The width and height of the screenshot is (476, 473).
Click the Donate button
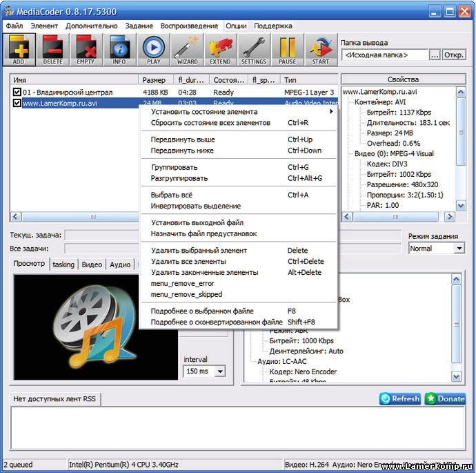(445, 398)
